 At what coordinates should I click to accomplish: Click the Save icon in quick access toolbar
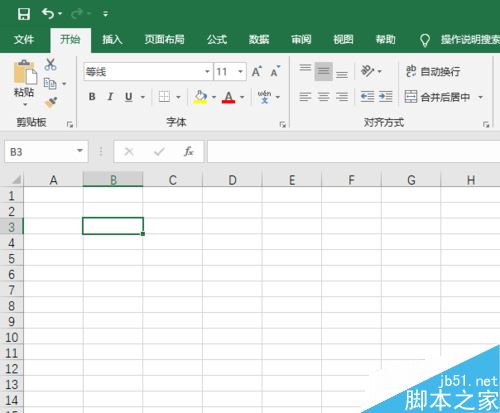(24, 14)
